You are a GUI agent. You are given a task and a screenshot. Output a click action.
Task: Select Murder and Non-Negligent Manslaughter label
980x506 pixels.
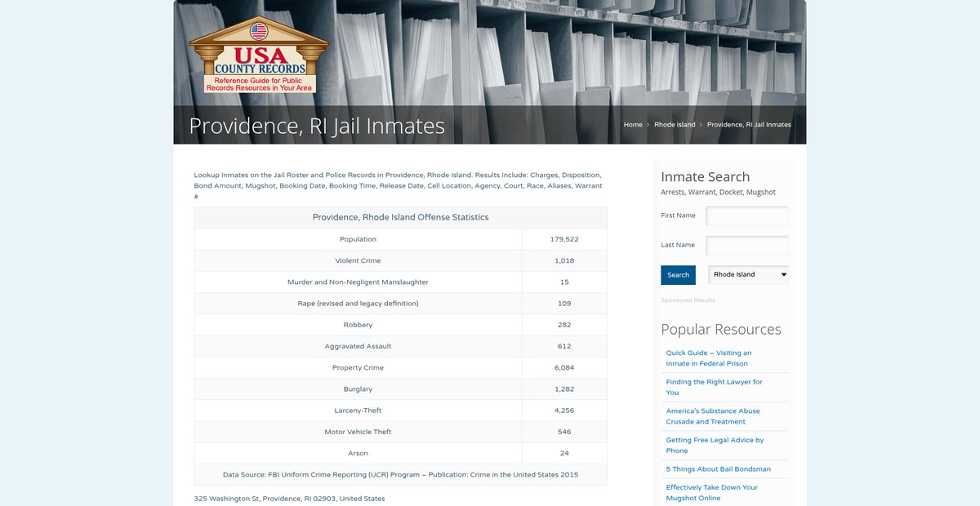pyautogui.click(x=358, y=282)
